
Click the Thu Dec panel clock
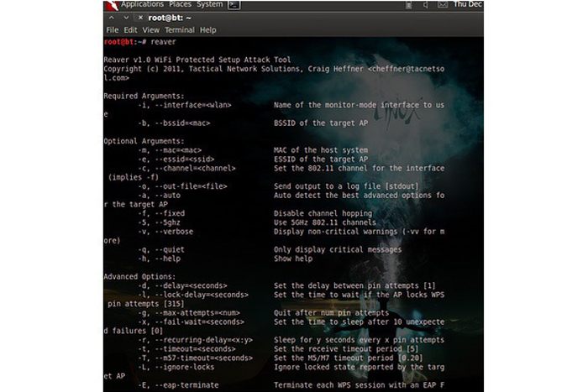pyautogui.click(x=467, y=4)
